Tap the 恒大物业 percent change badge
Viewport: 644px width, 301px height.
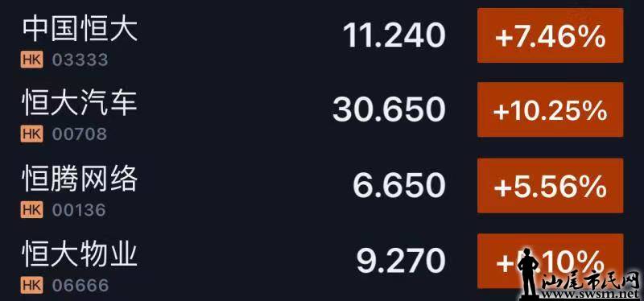point(551,261)
